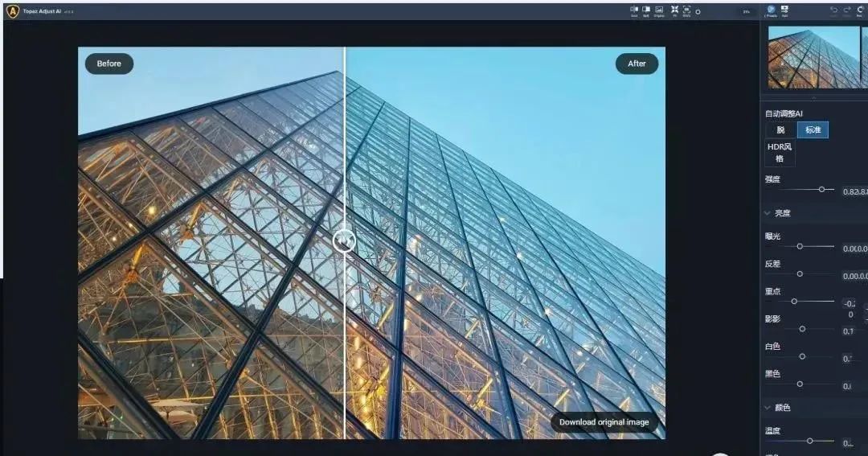Screen dimensions: 868x456
Task: Switch to the dual side-by-side view icon
Action: tap(634, 10)
